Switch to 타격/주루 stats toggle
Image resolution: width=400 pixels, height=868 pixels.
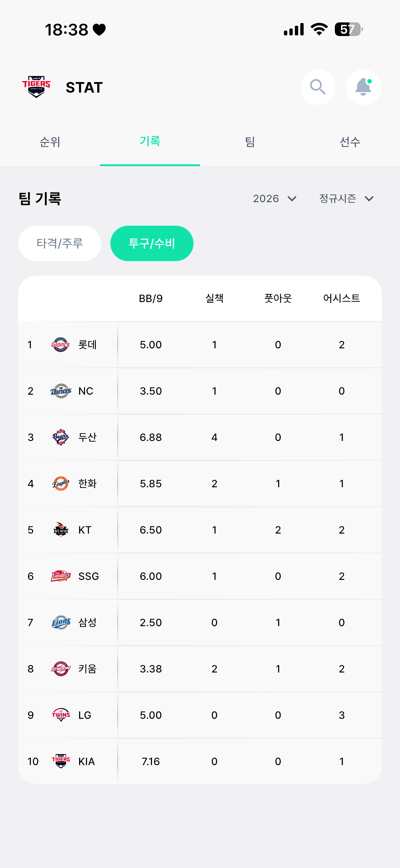point(60,243)
